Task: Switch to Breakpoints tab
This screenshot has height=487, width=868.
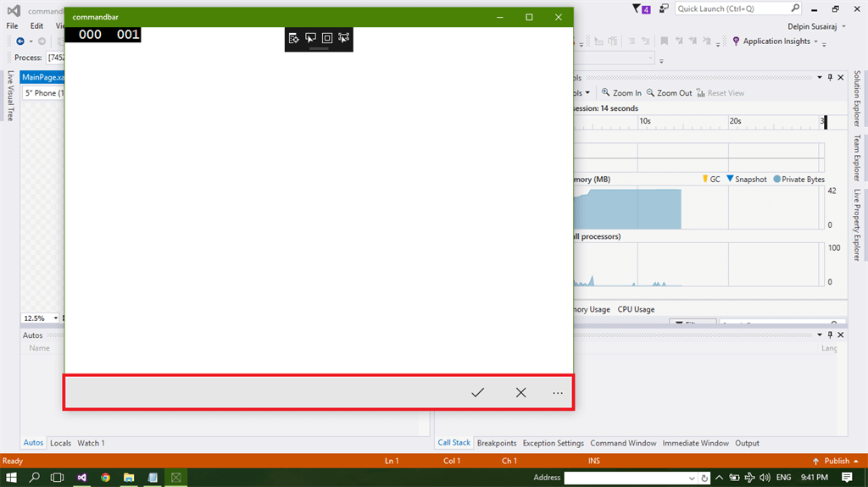Action: point(497,443)
